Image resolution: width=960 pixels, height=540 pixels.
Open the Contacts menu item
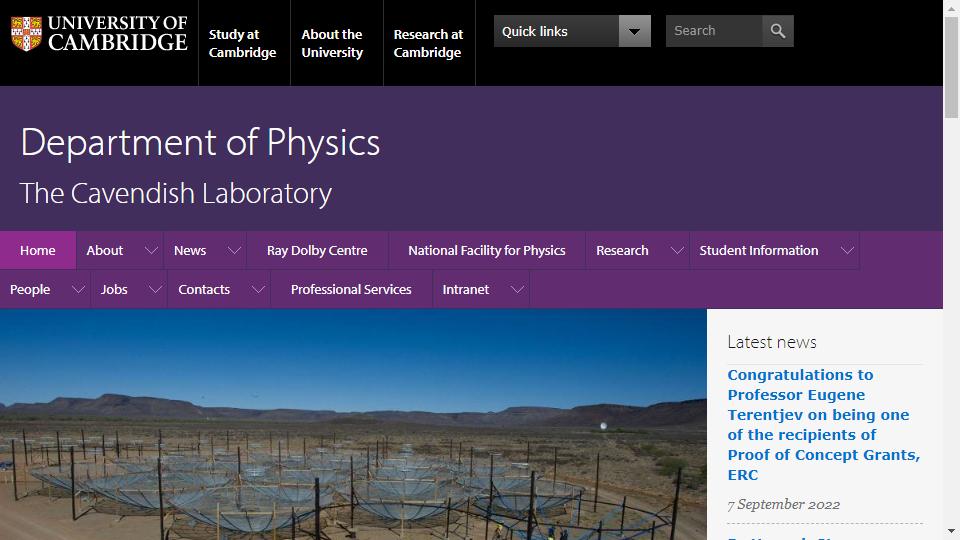pos(204,289)
